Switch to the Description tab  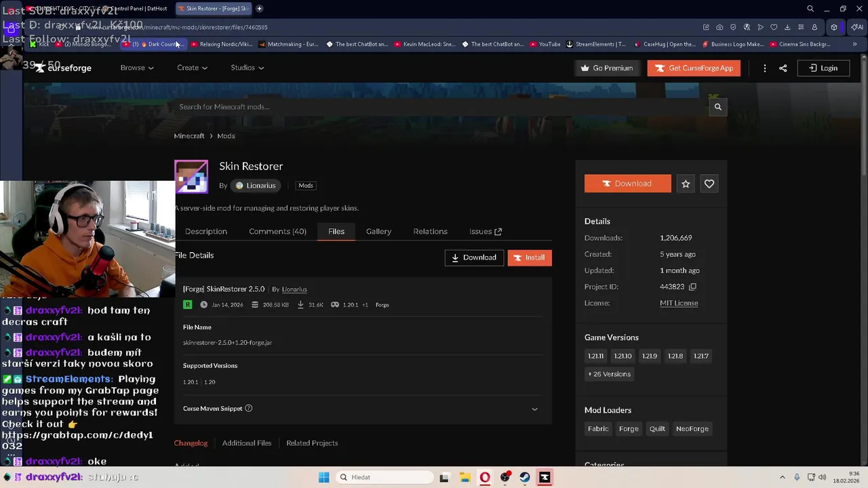206,231
